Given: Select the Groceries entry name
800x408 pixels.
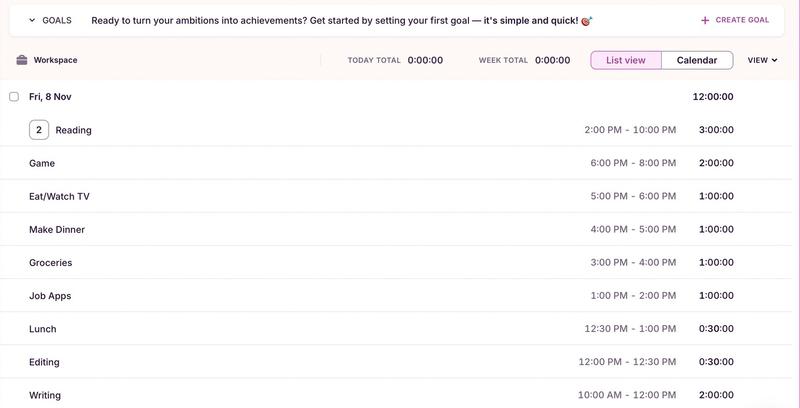Looking at the screenshot, I should tap(51, 263).
